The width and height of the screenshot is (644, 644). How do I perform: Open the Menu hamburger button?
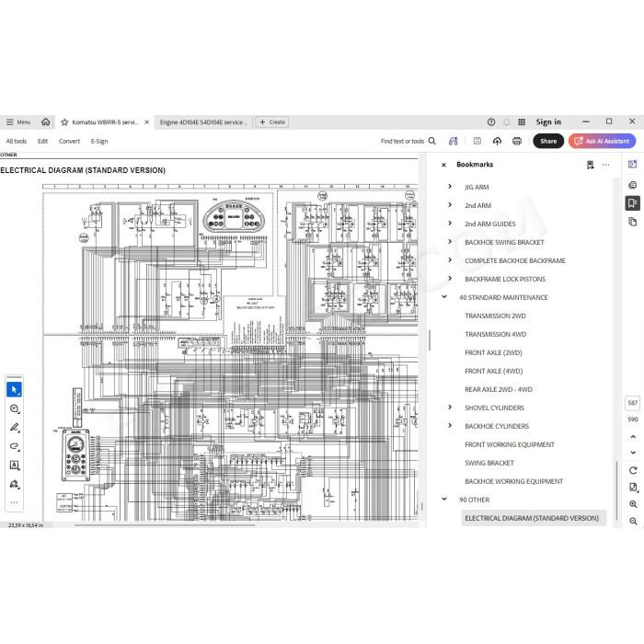(x=18, y=122)
